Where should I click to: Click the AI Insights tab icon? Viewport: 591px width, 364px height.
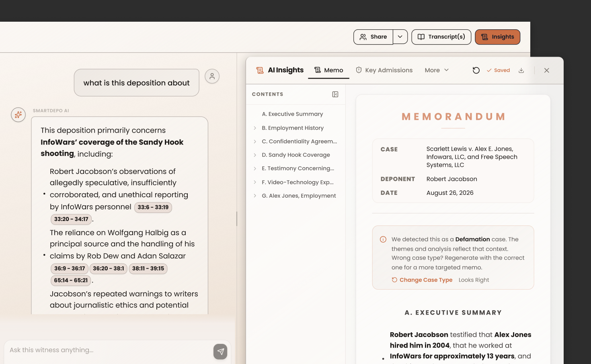point(260,70)
